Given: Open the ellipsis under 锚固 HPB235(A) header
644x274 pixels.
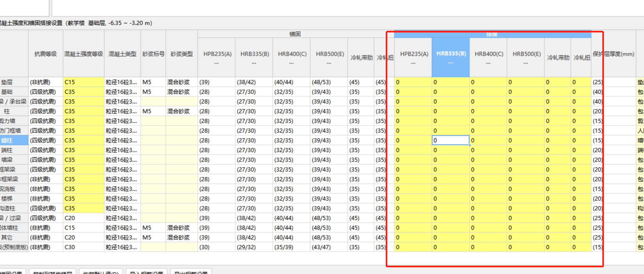Looking at the screenshot, I should click(216, 63).
